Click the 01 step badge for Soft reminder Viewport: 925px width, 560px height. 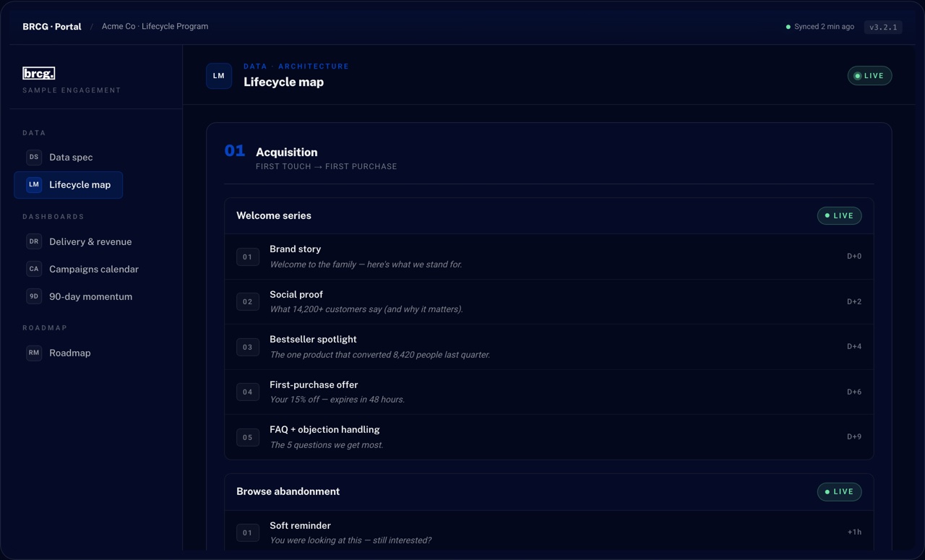[248, 533]
